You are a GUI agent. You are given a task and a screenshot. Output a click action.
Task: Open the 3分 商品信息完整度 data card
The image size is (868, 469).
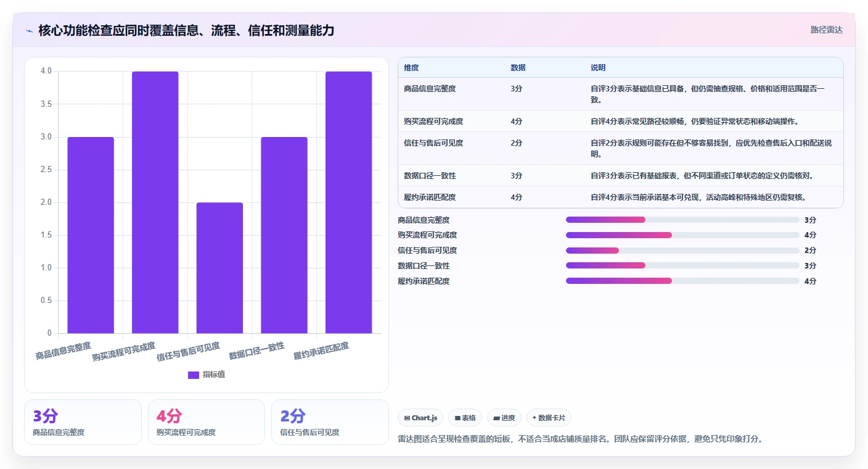click(83, 422)
